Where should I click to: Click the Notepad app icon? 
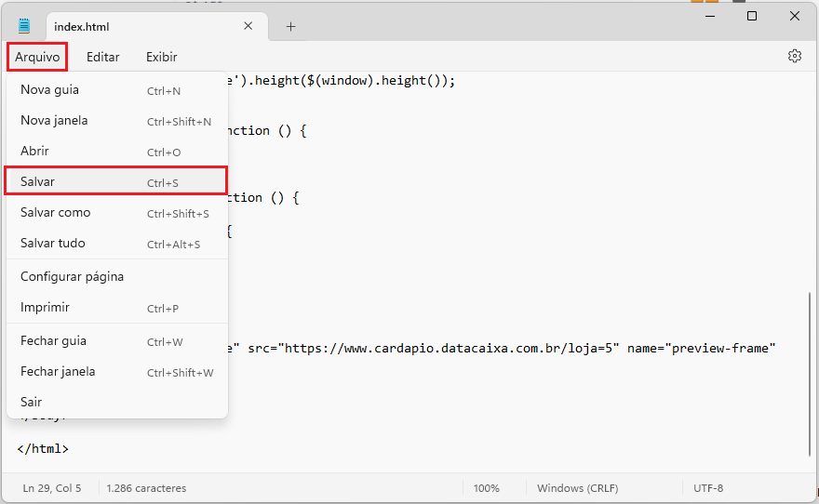tap(23, 26)
